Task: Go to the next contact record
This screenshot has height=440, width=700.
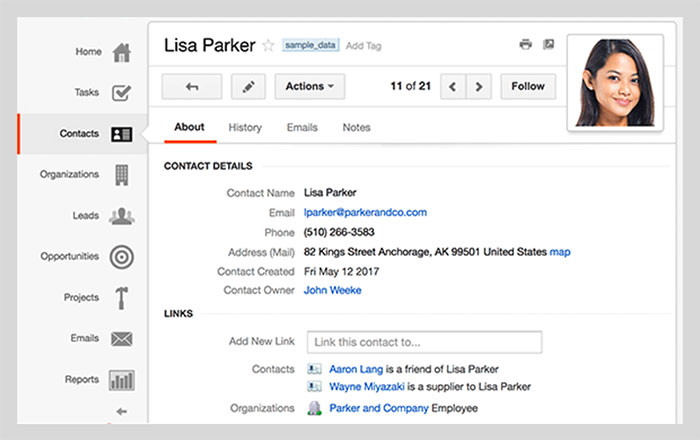Action: point(479,87)
